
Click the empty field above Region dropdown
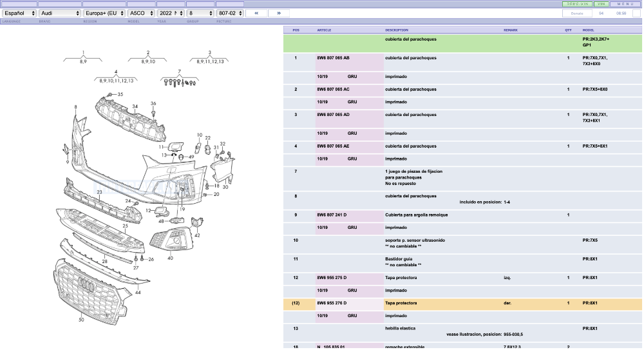pyautogui.click(x=104, y=4)
